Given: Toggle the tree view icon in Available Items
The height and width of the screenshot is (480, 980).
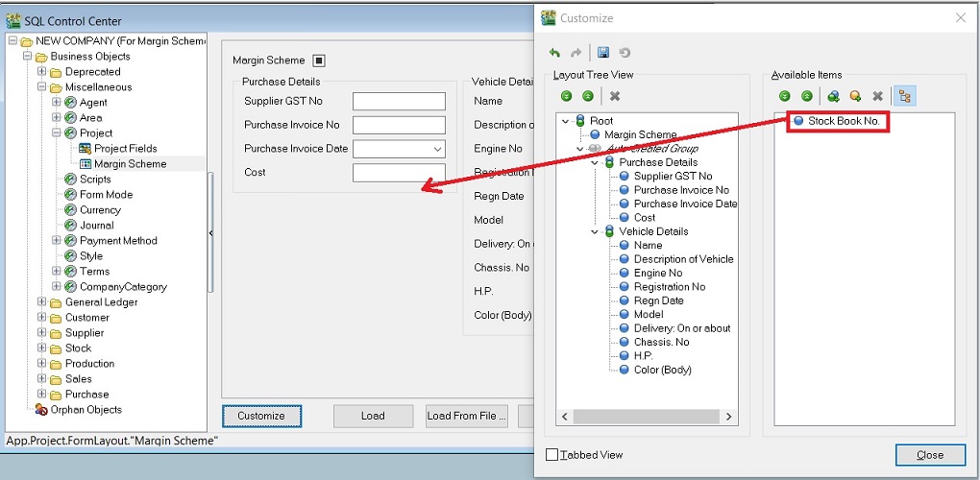Looking at the screenshot, I should (904, 96).
